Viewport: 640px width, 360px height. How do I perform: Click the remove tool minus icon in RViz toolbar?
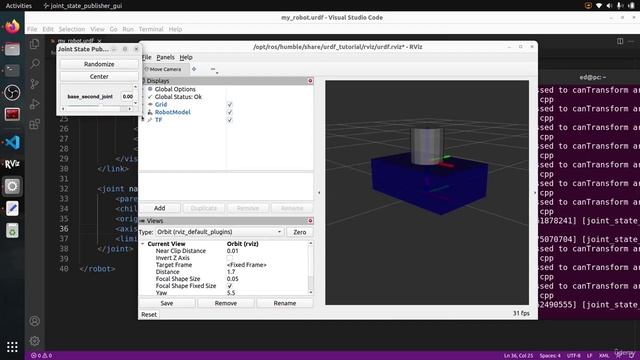(213, 69)
